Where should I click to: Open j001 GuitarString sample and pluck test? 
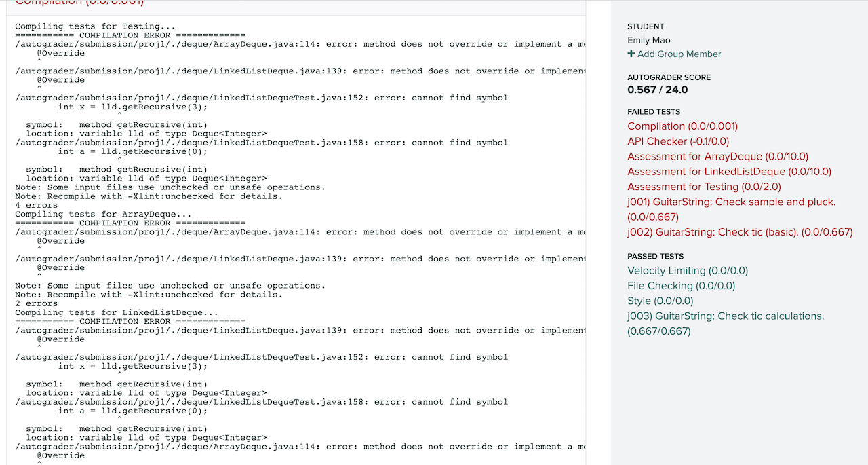click(x=731, y=202)
